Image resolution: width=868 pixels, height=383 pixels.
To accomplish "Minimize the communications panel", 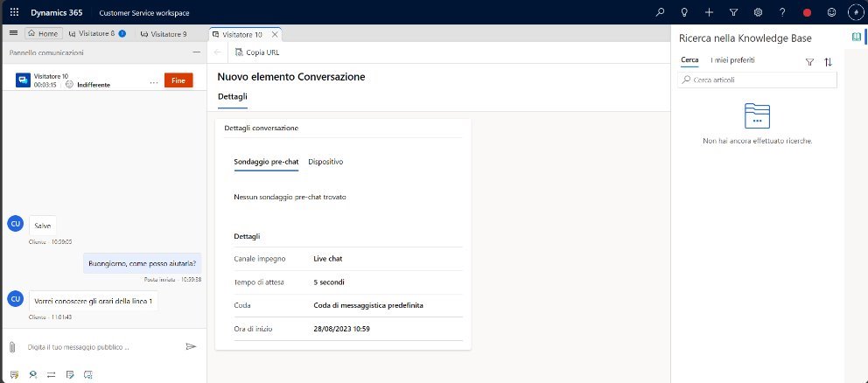I will [x=197, y=52].
